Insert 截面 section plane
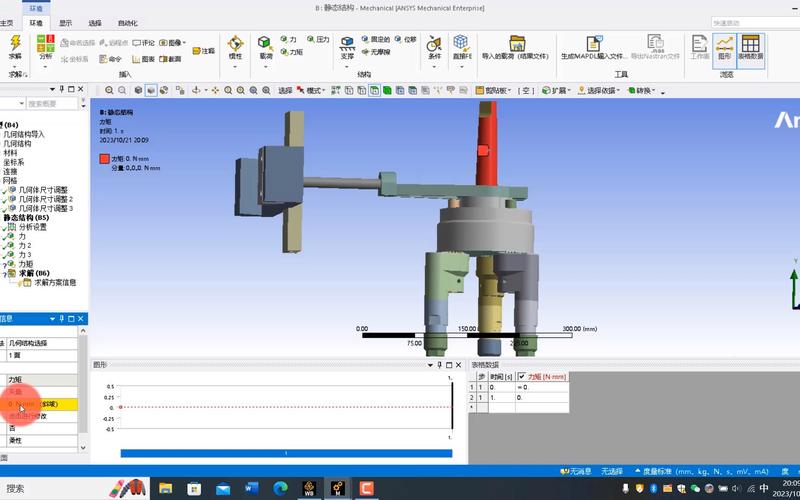This screenshot has width=800, height=500. point(170,59)
